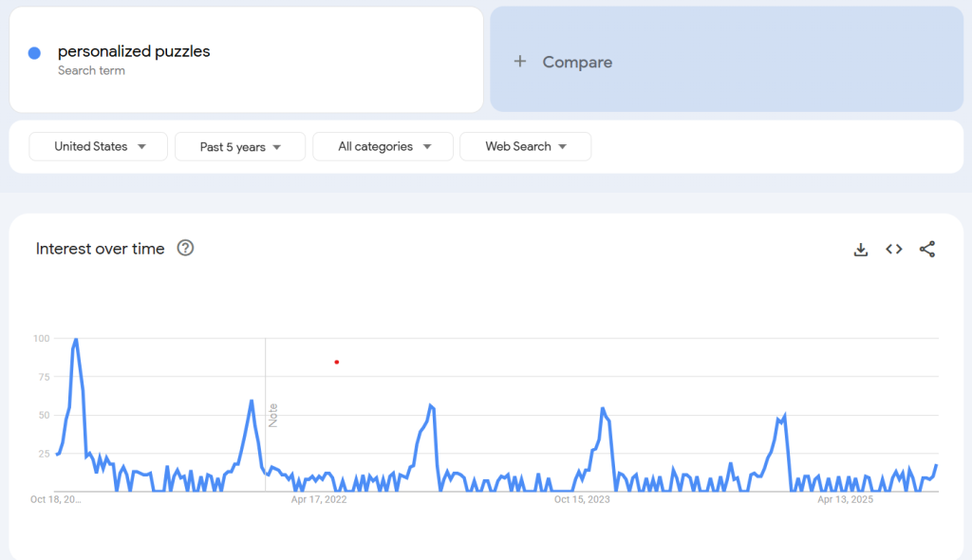
Task: Open the All categories dropdown
Action: pyautogui.click(x=384, y=146)
